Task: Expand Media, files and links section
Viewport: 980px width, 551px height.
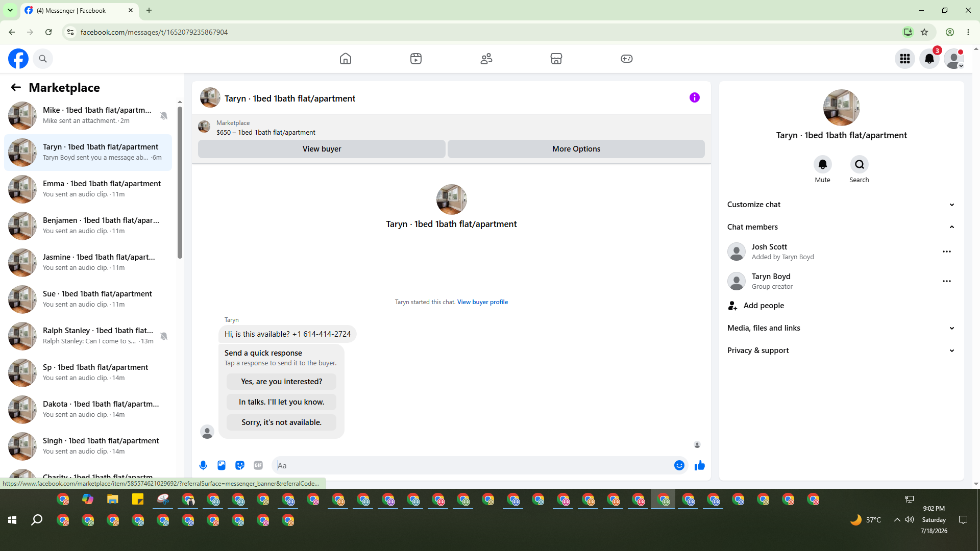Action: (x=841, y=328)
